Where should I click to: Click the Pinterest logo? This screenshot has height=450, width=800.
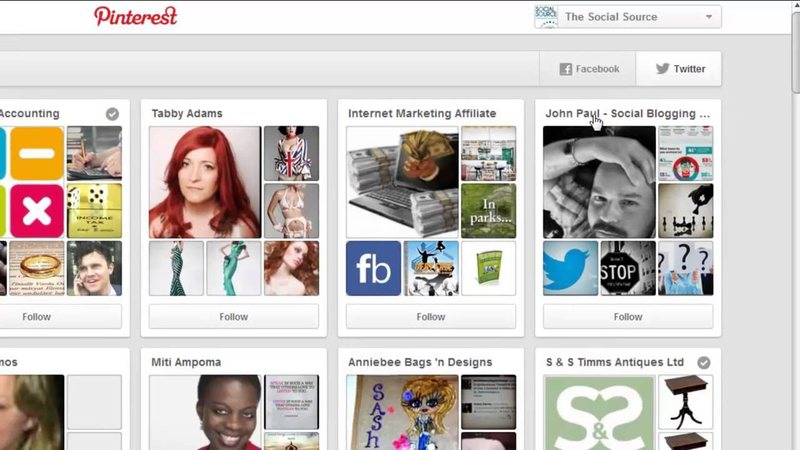pyautogui.click(x=135, y=16)
